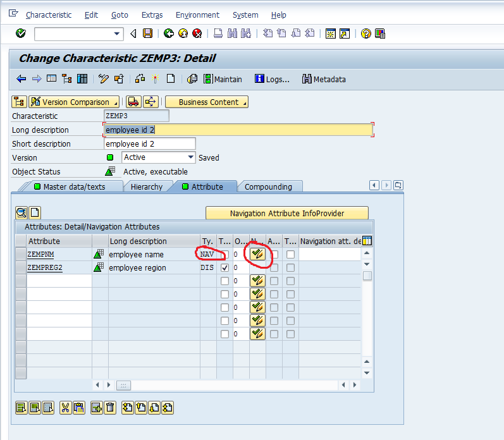The image size is (504, 440).
Task: Click the Find binoculars icon
Action: tap(232, 34)
